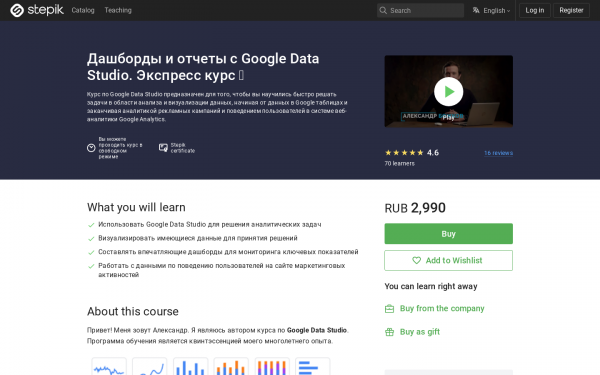Click Buy from the company link
600x375 pixels.
click(x=442, y=308)
